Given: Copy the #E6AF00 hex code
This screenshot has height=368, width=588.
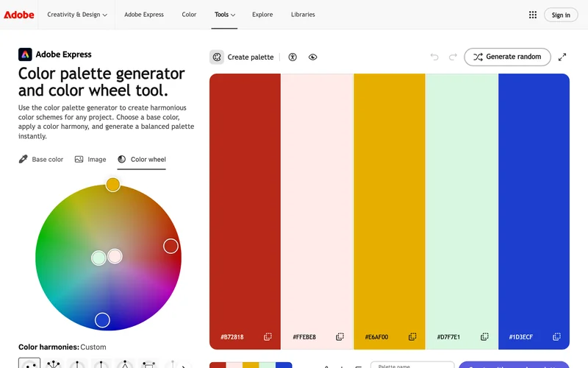Looking at the screenshot, I should click(x=412, y=336).
